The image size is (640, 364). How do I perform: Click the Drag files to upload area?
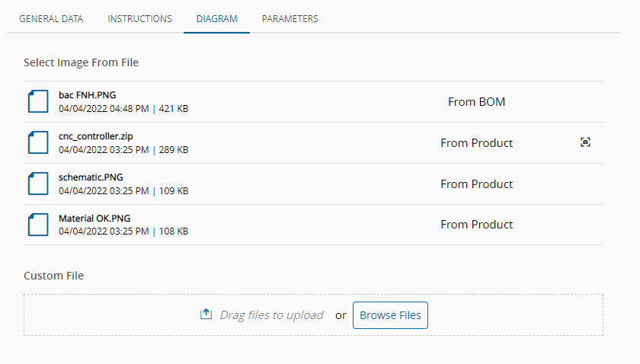click(271, 315)
